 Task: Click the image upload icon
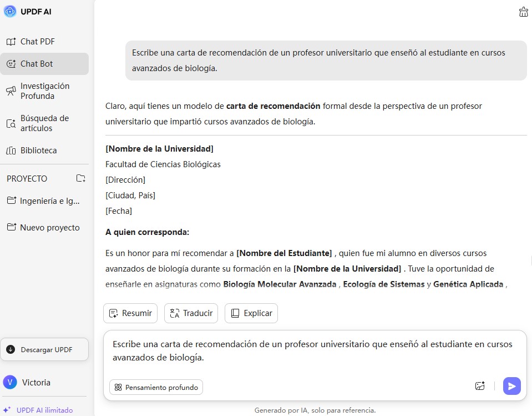point(480,386)
